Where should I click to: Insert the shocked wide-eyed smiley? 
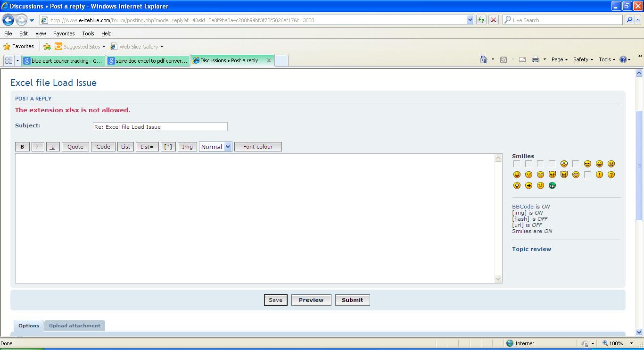pos(564,164)
